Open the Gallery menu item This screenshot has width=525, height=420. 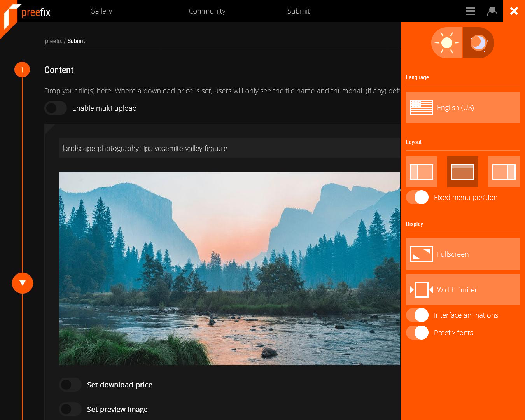click(101, 11)
